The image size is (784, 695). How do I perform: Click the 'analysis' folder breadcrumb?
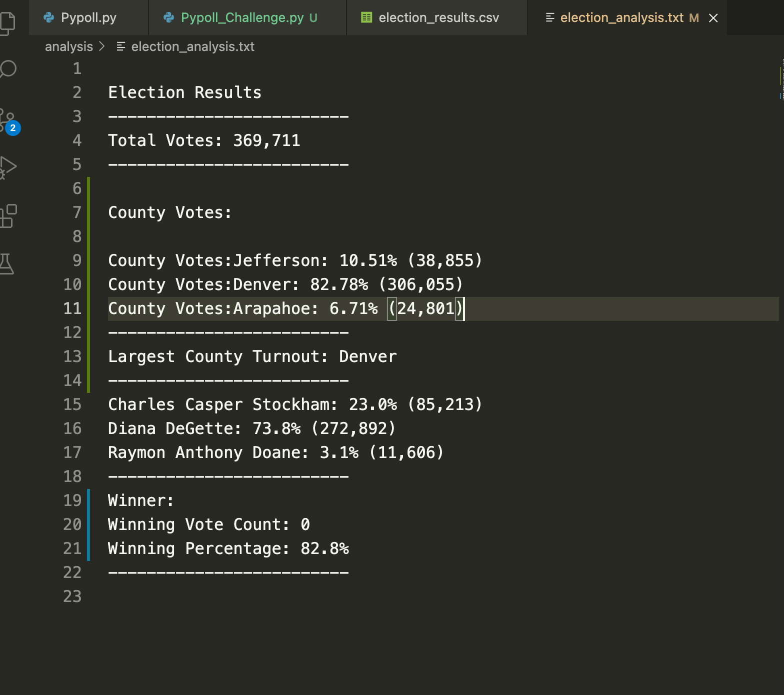pyautogui.click(x=69, y=46)
